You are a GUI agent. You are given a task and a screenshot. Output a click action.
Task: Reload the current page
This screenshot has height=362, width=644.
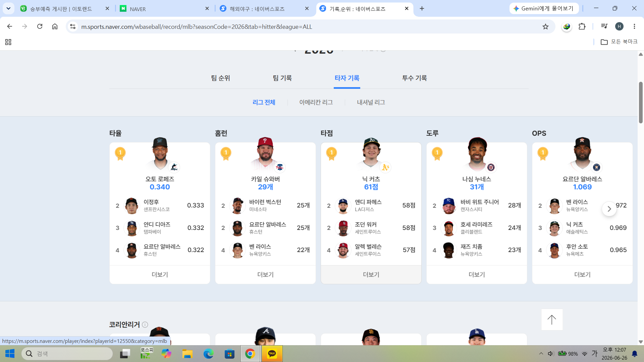(x=40, y=26)
